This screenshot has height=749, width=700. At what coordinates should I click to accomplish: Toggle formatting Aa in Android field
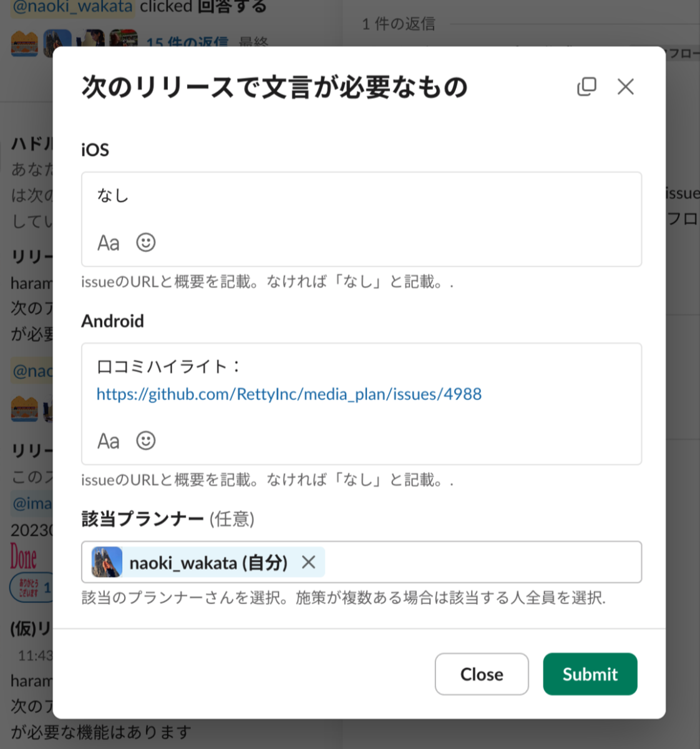108,441
